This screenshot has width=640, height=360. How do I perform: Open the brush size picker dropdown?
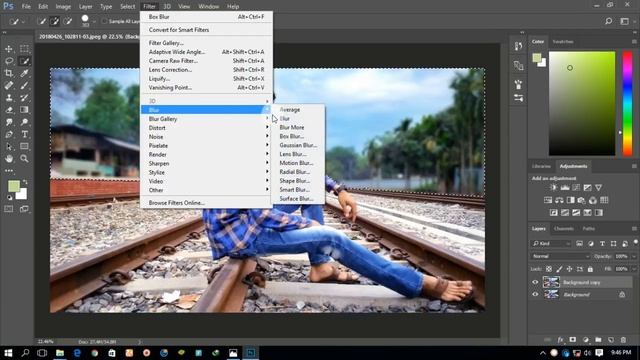[94, 21]
